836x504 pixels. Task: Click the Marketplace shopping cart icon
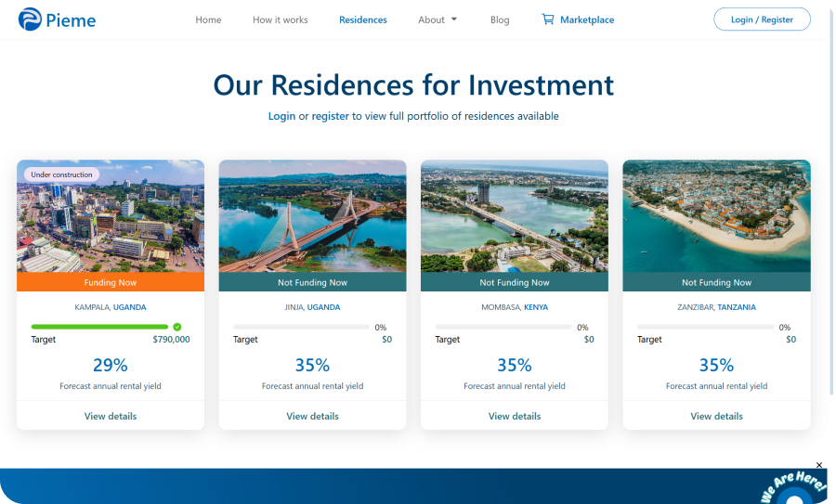547,19
